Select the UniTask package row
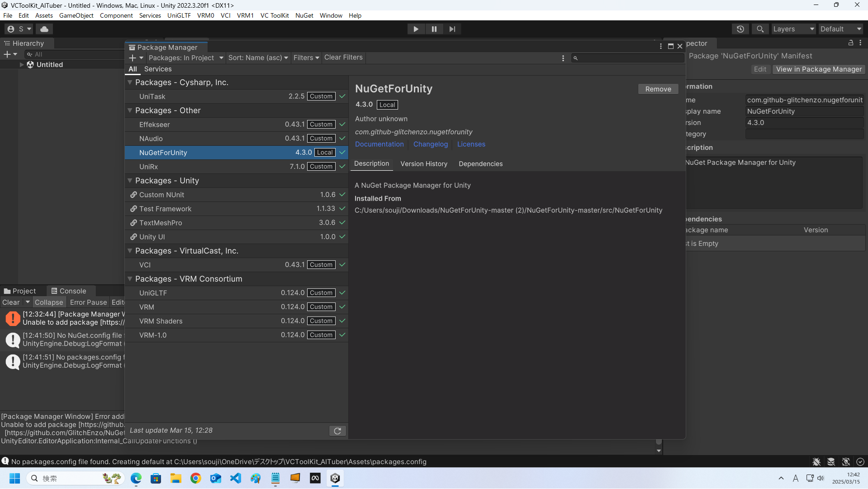This screenshot has height=489, width=868. 237,96
